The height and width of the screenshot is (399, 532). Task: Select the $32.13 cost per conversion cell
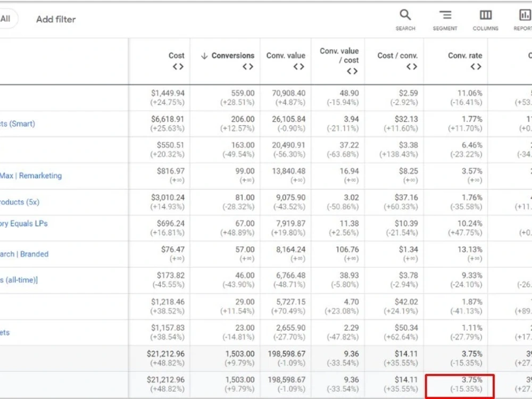394,124
